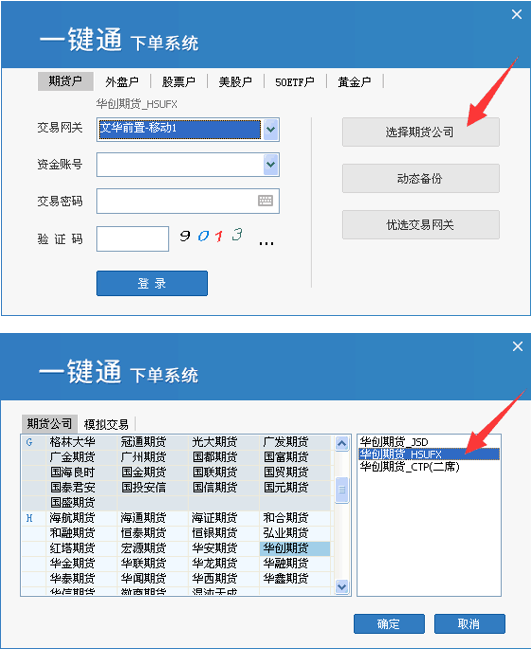The height and width of the screenshot is (649, 531).
Task: Click the 登录 button
Action: (x=152, y=283)
